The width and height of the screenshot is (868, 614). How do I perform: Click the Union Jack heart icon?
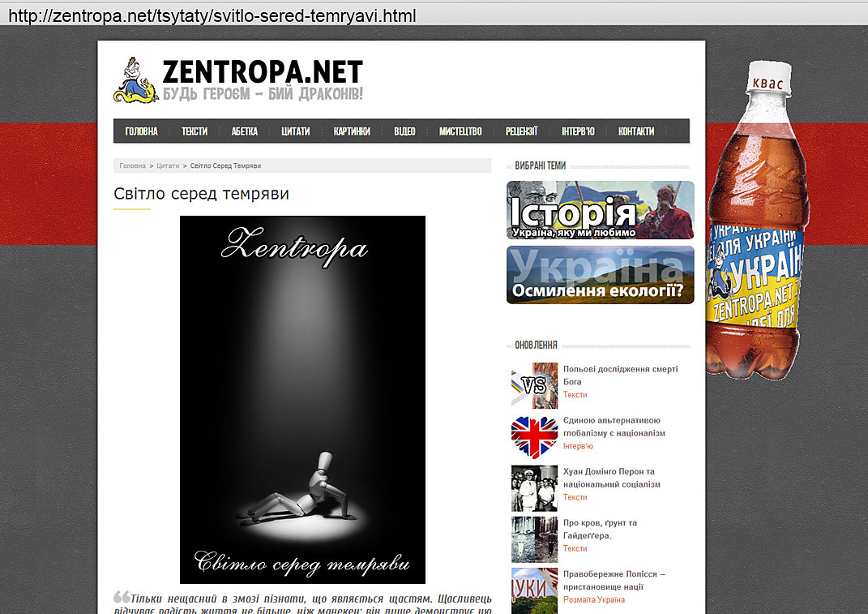coord(533,437)
